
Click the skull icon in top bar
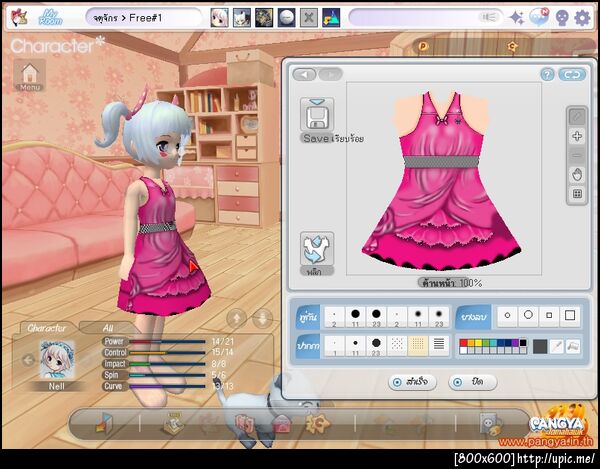(562, 18)
